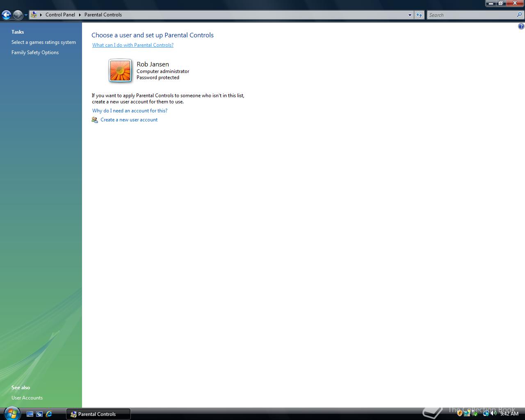Close the Parental Controls window
525x420 pixels.
click(x=515, y=3)
